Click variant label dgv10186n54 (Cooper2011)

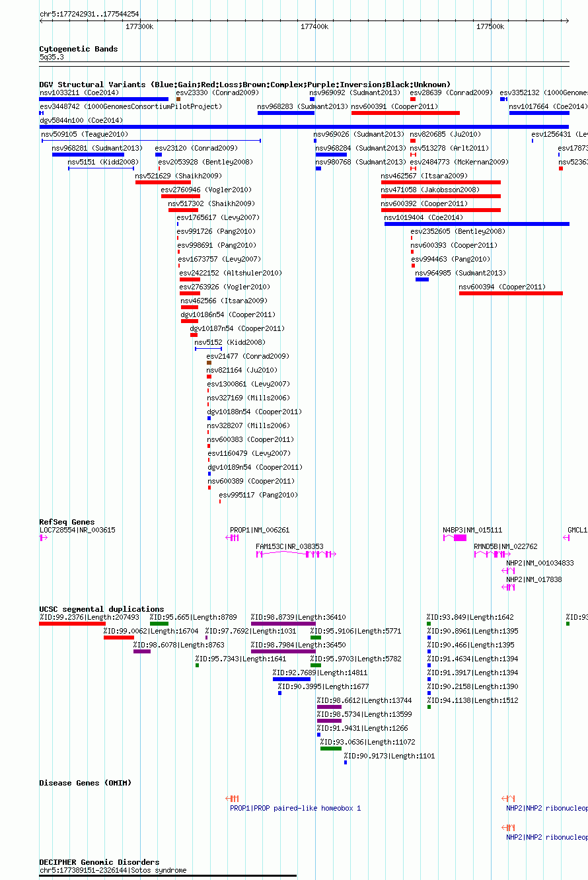tap(229, 314)
